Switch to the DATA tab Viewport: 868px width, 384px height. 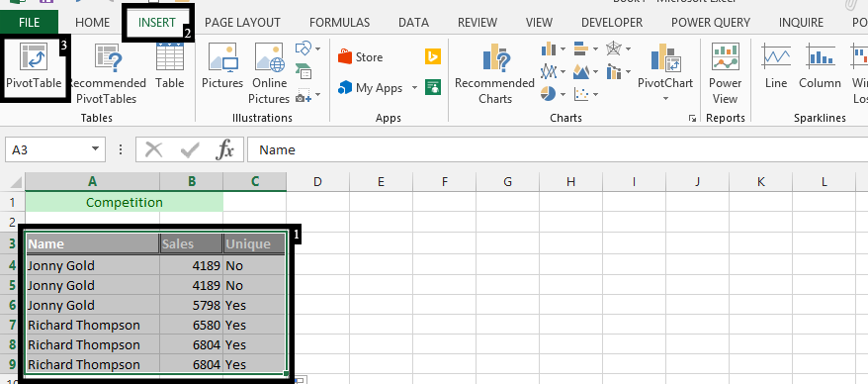pyautogui.click(x=413, y=23)
